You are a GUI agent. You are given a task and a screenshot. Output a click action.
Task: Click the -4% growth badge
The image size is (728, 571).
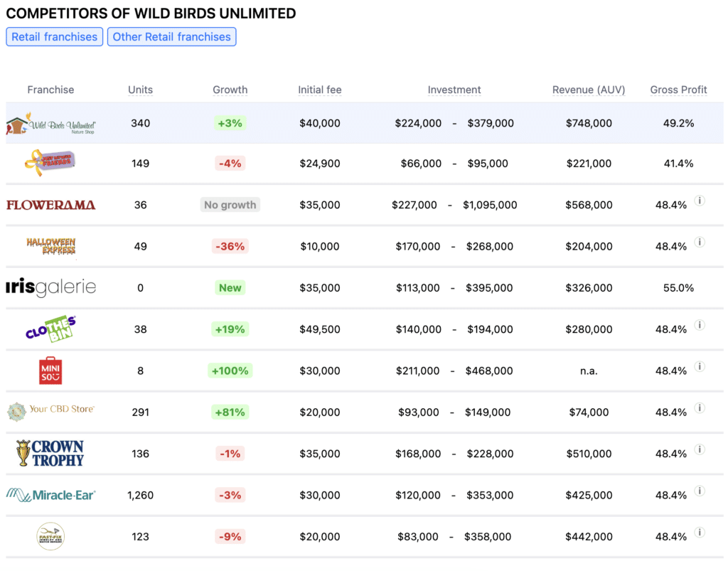click(230, 164)
